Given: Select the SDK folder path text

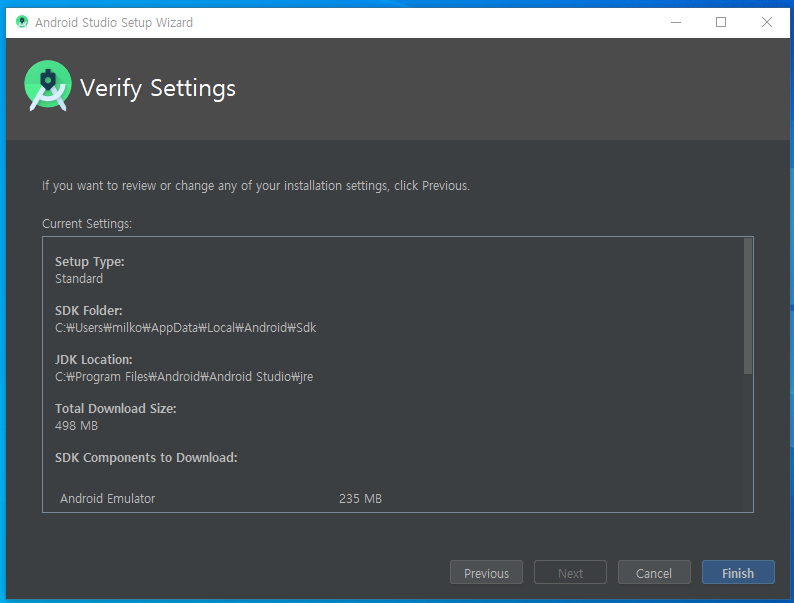Looking at the screenshot, I should (x=185, y=328).
